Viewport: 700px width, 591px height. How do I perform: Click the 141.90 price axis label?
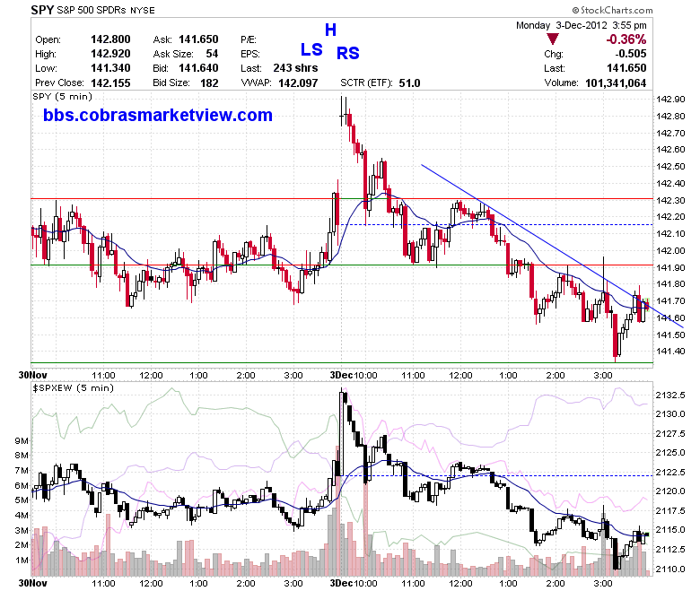pyautogui.click(x=670, y=267)
